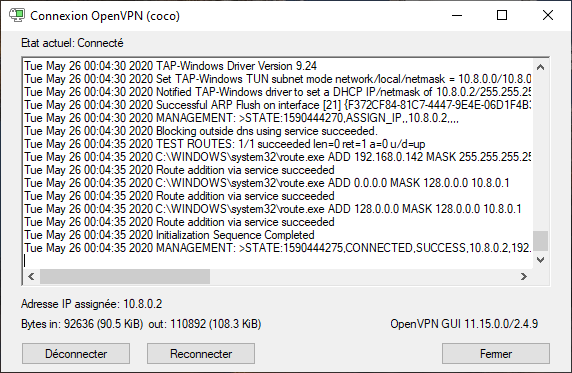Click the CONNECTED,SUCCESS log line
The width and height of the screenshot is (572, 373).
pos(278,248)
